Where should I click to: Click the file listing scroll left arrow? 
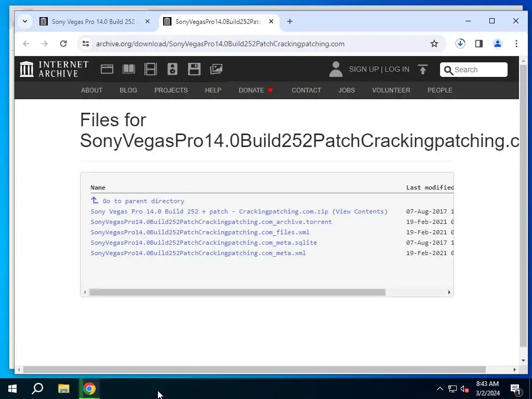click(x=85, y=292)
